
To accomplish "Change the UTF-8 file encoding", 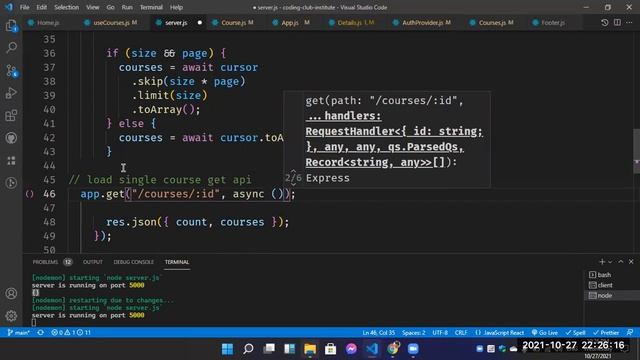I will [x=440, y=333].
